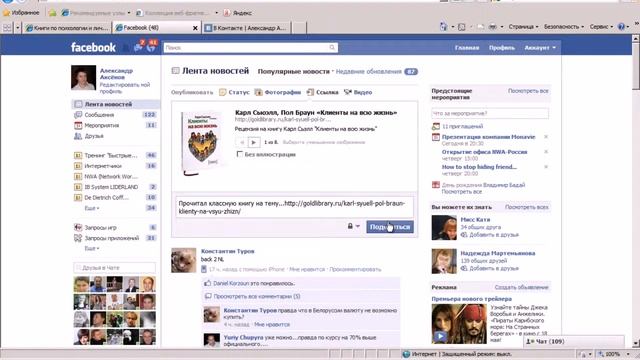Click the 'Создать объявление' link
The width and height of the screenshot is (640, 360).
[x=521, y=287]
